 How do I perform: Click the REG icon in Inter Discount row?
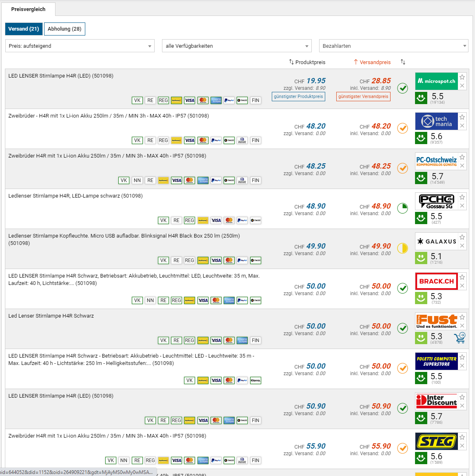pyautogui.click(x=176, y=420)
